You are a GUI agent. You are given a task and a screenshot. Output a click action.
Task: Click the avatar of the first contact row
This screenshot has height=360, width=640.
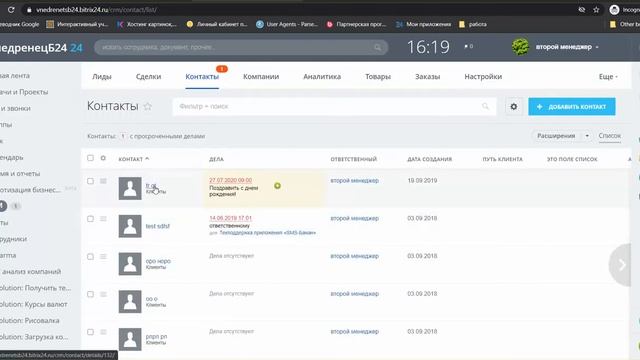click(x=130, y=188)
